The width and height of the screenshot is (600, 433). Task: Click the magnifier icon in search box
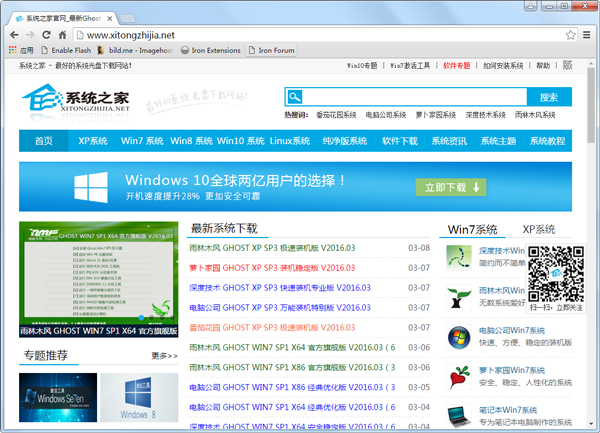(x=294, y=97)
